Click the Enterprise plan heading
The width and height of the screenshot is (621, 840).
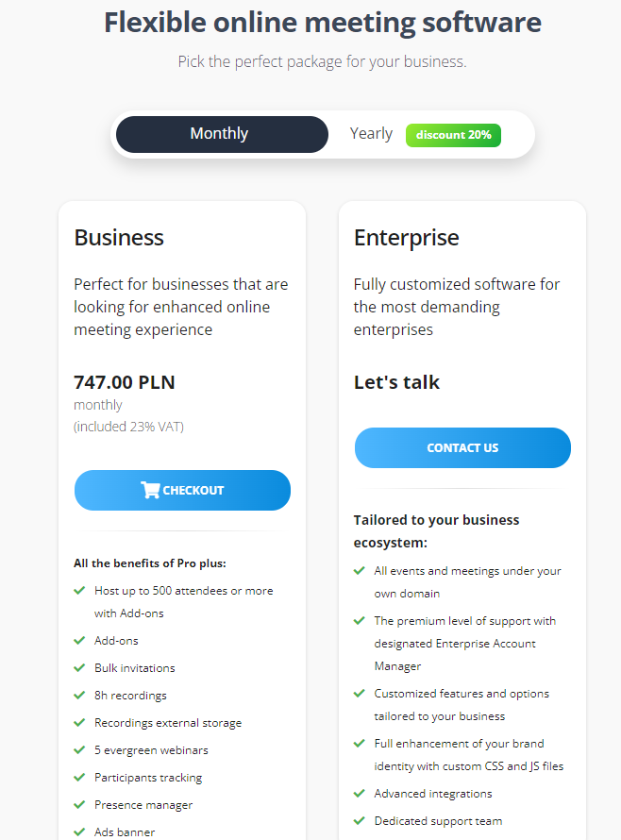pyautogui.click(x=406, y=238)
